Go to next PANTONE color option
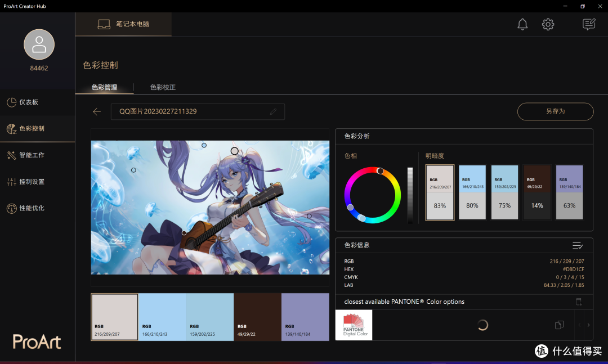This screenshot has height=364, width=608. 588,325
